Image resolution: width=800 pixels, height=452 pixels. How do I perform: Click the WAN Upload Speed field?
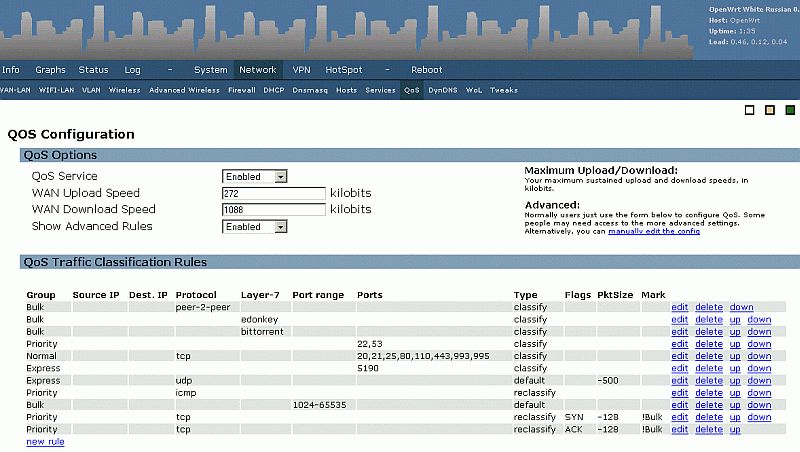(273, 193)
